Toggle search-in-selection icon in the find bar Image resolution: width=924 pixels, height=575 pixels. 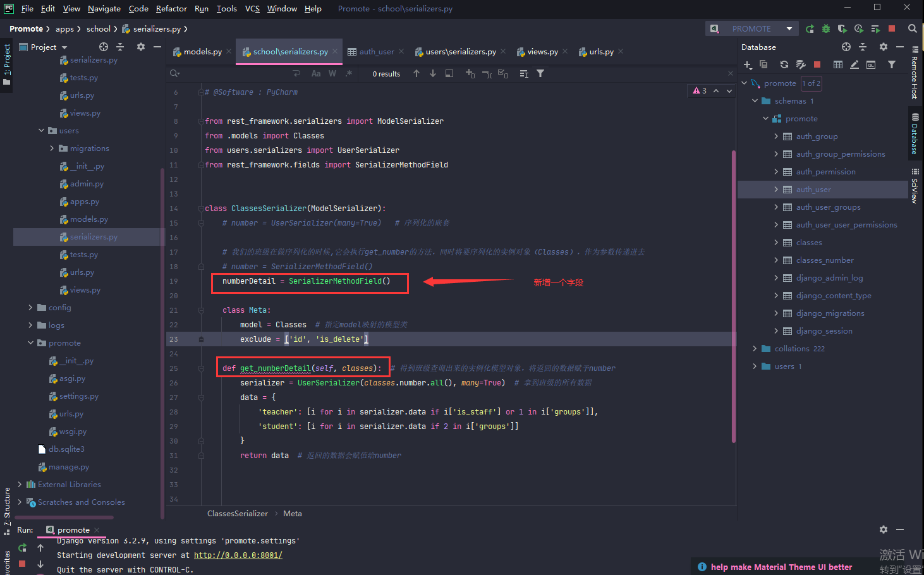coord(449,73)
